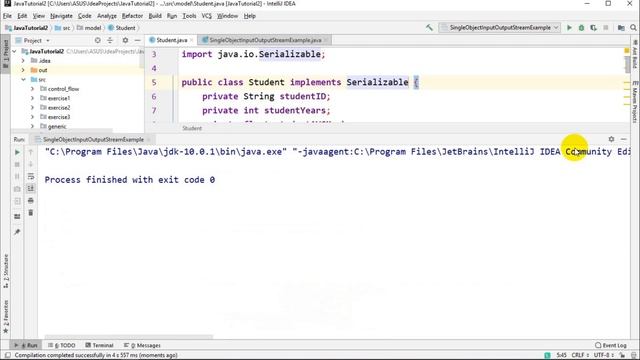The image size is (640, 360).
Task: Run SingleObjectInputOutputStreamExample from top toolbar
Action: (x=569, y=28)
